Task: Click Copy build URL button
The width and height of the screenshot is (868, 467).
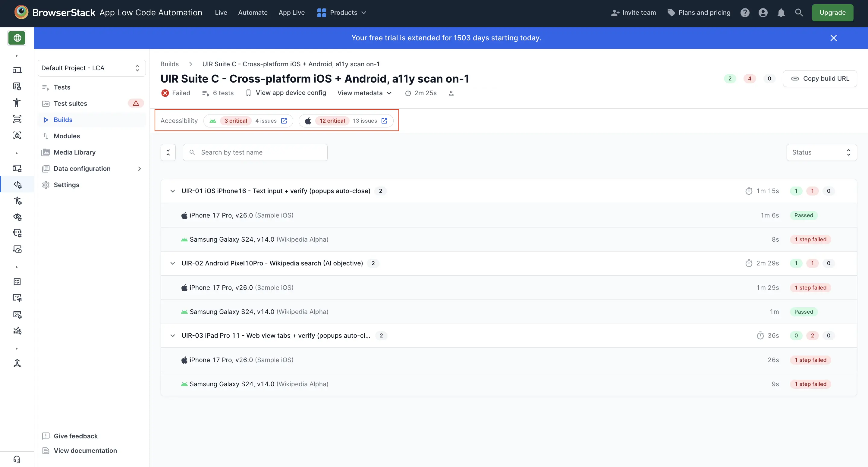Action: click(x=820, y=79)
